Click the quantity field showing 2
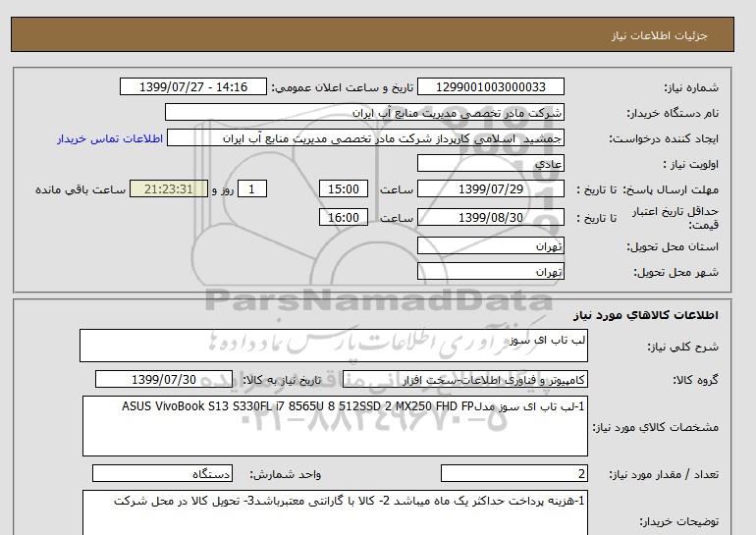756x535 pixels. click(x=513, y=474)
